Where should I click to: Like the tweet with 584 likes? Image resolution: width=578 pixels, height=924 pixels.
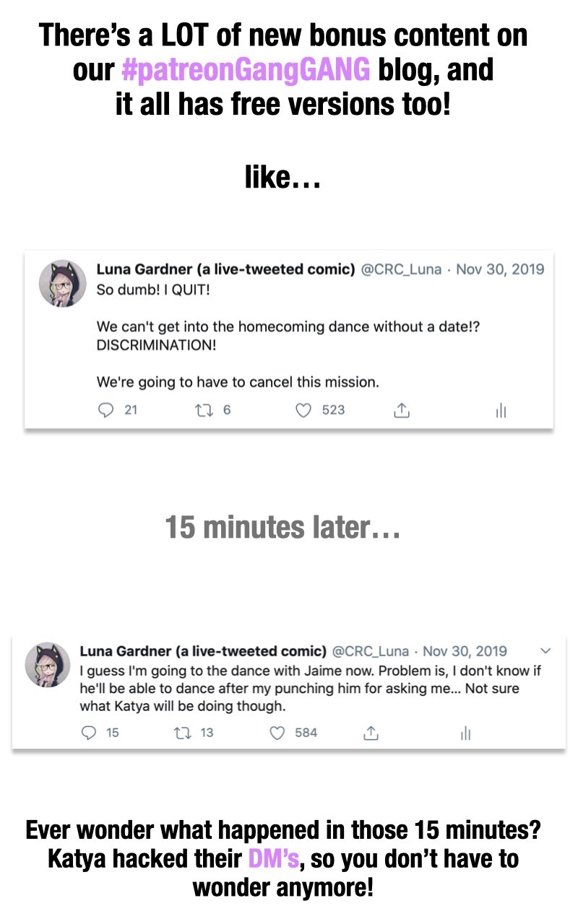click(277, 733)
